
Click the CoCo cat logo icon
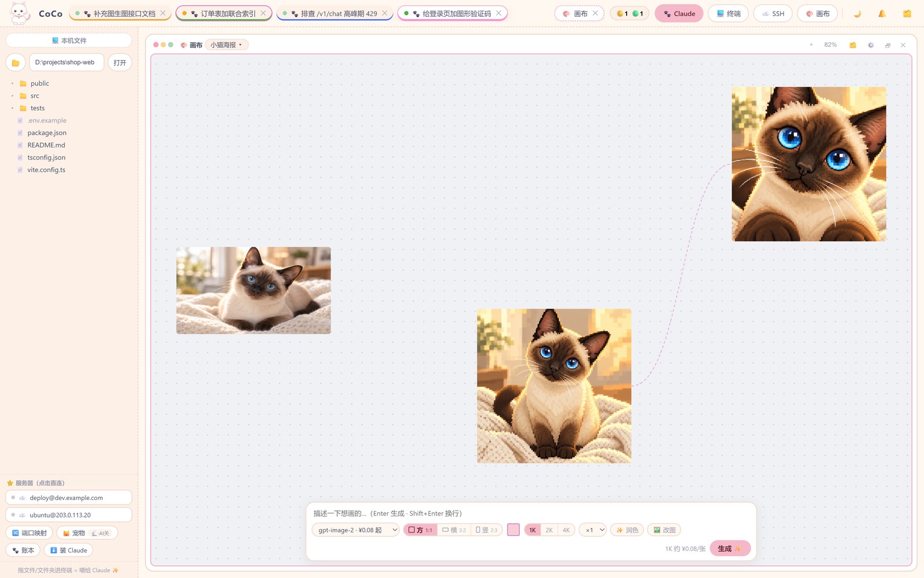pyautogui.click(x=20, y=13)
